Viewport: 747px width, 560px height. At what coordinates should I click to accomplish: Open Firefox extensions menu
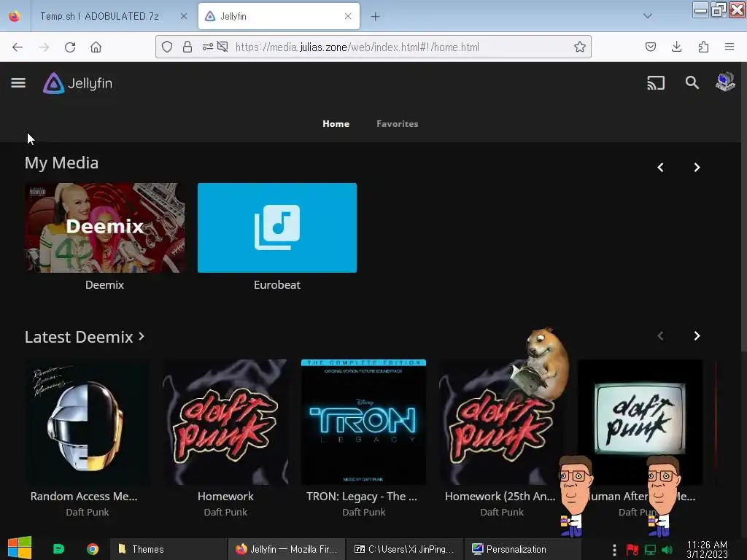click(703, 47)
